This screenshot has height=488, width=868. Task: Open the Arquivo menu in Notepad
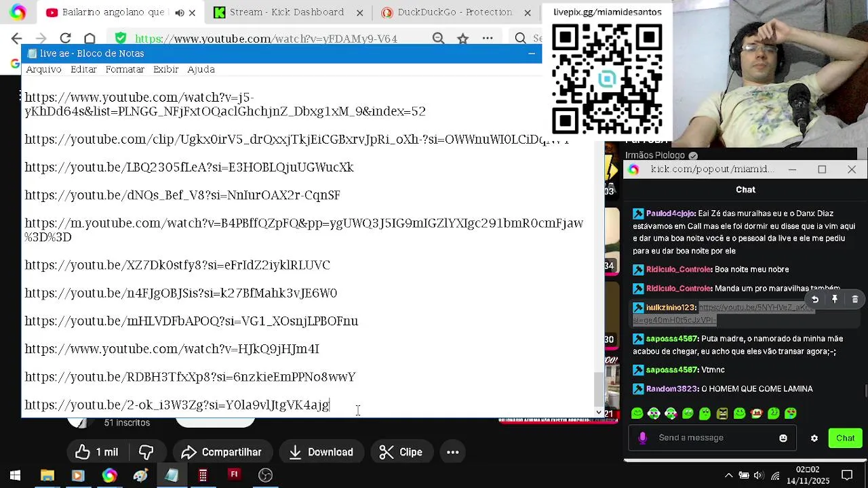[x=43, y=69]
